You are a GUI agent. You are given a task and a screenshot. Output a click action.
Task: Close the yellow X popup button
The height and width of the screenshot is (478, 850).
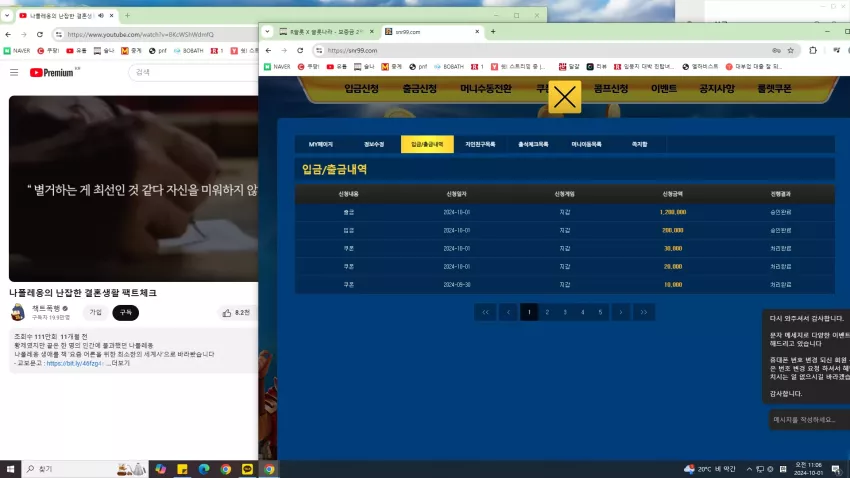click(x=564, y=97)
